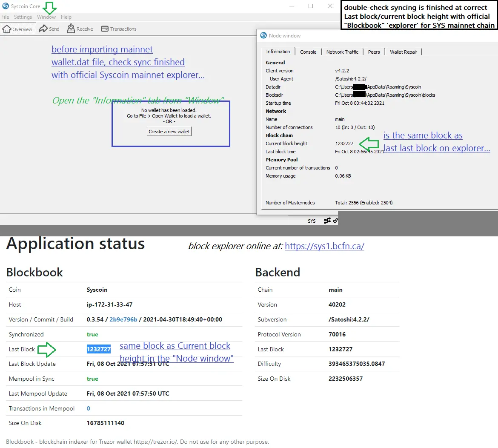The height and width of the screenshot is (448, 498).
Task: Click the Node window logo icon
Action: point(263,35)
